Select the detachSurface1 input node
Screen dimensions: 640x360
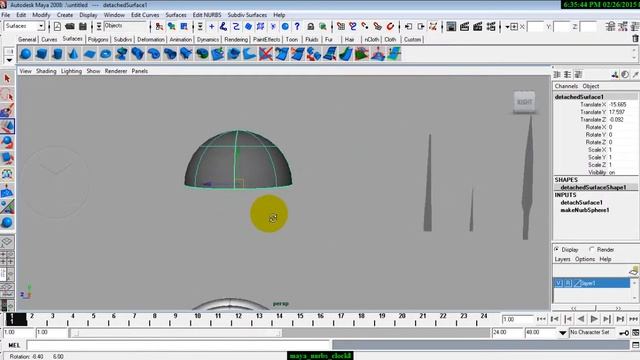pos(581,202)
